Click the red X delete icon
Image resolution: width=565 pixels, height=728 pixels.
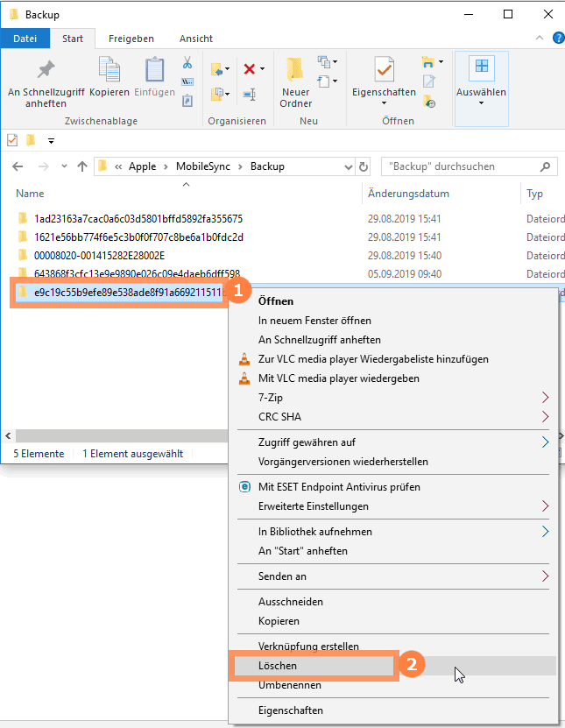(x=250, y=69)
